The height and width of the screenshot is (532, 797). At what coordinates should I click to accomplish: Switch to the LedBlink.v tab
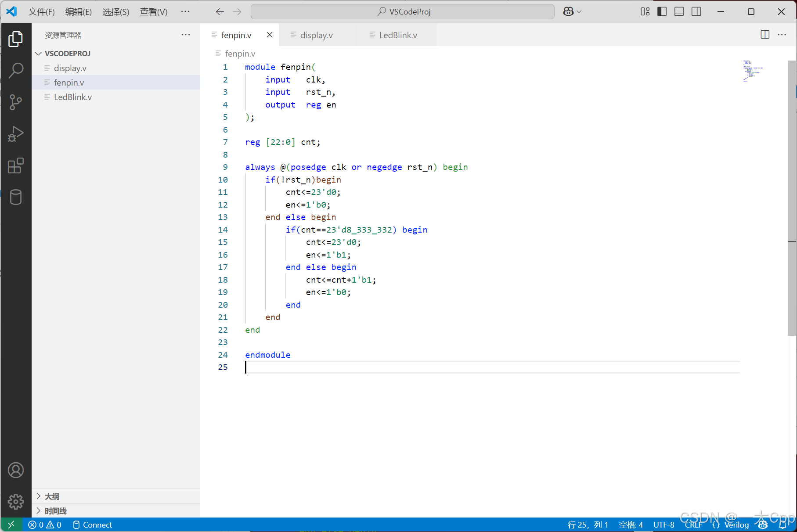pos(398,35)
